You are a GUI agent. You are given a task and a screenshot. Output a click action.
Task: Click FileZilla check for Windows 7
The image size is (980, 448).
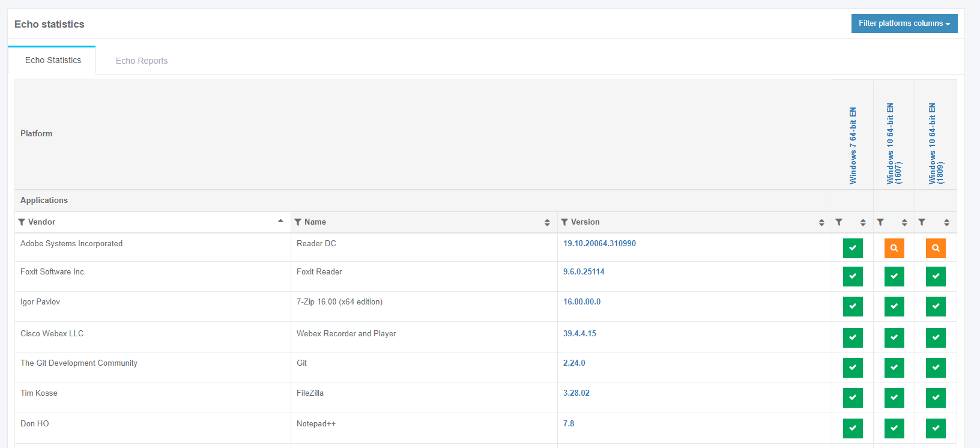pos(853,398)
